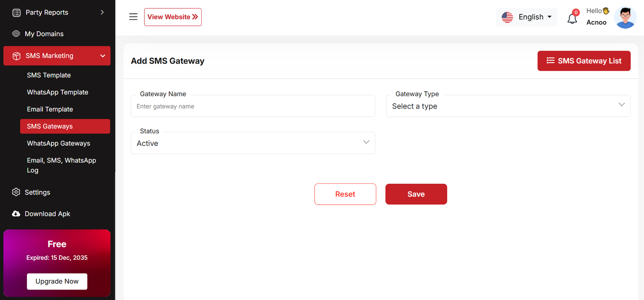Image resolution: width=644 pixels, height=300 pixels.
Task: Click the My Domains globe icon
Action: coord(16,34)
